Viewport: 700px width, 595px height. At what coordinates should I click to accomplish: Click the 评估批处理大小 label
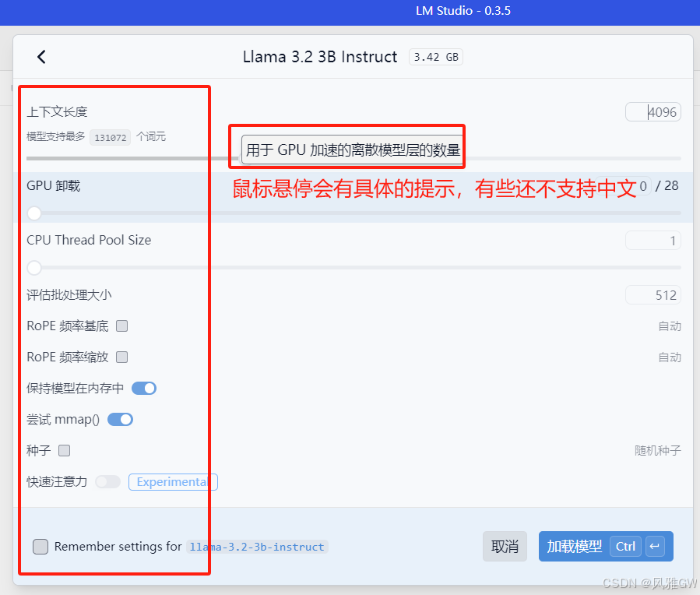click(69, 294)
